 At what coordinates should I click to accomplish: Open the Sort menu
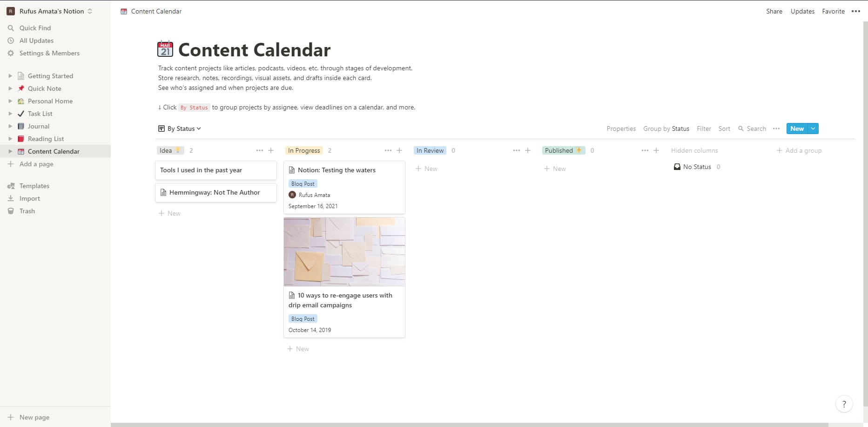(x=724, y=129)
